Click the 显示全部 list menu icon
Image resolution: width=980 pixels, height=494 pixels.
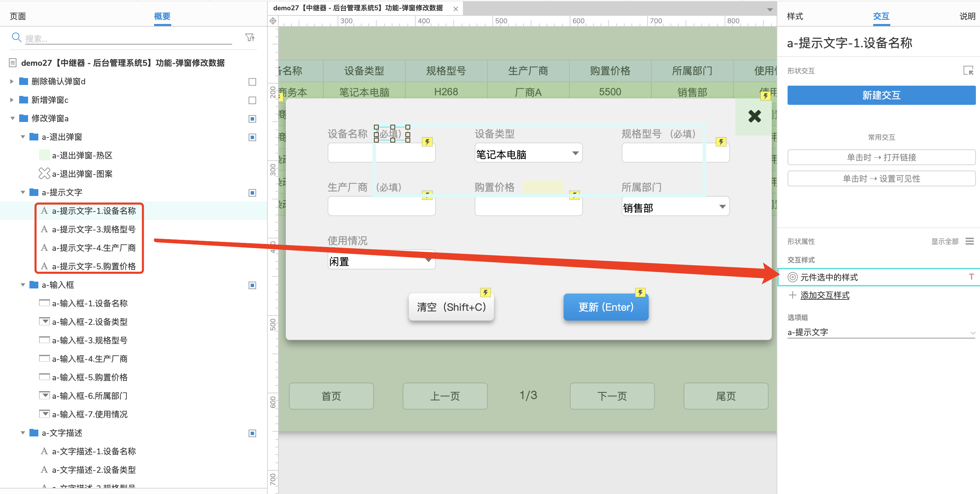coord(970,241)
